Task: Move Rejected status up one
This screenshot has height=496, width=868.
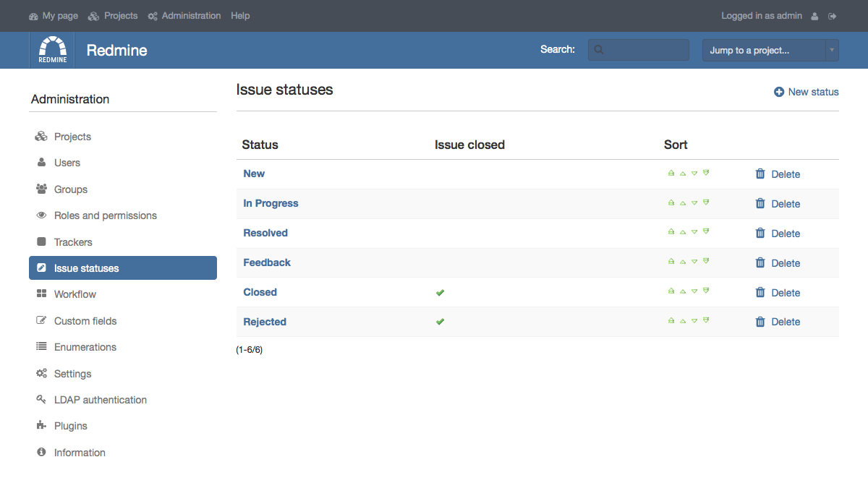Action: 683,320
